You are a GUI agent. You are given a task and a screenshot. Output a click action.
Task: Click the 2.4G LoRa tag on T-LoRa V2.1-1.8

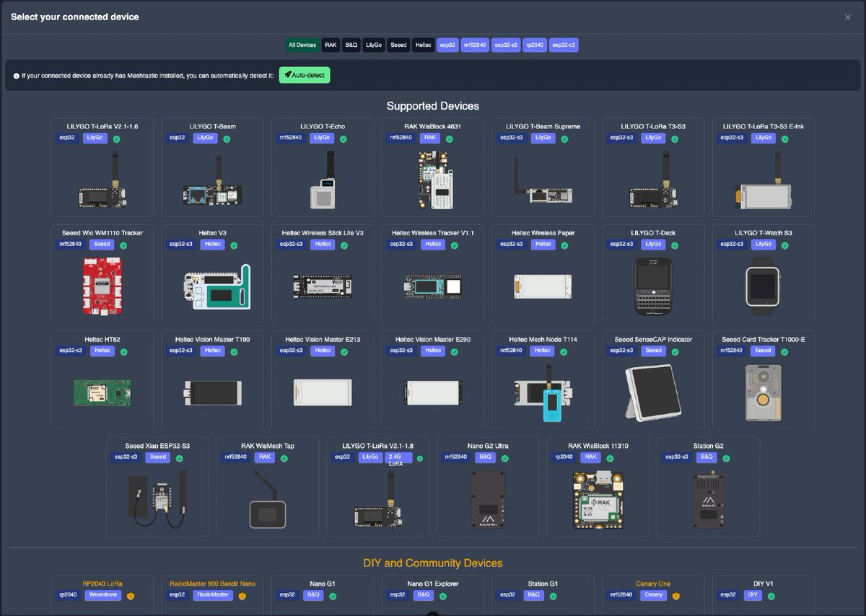pos(398,459)
